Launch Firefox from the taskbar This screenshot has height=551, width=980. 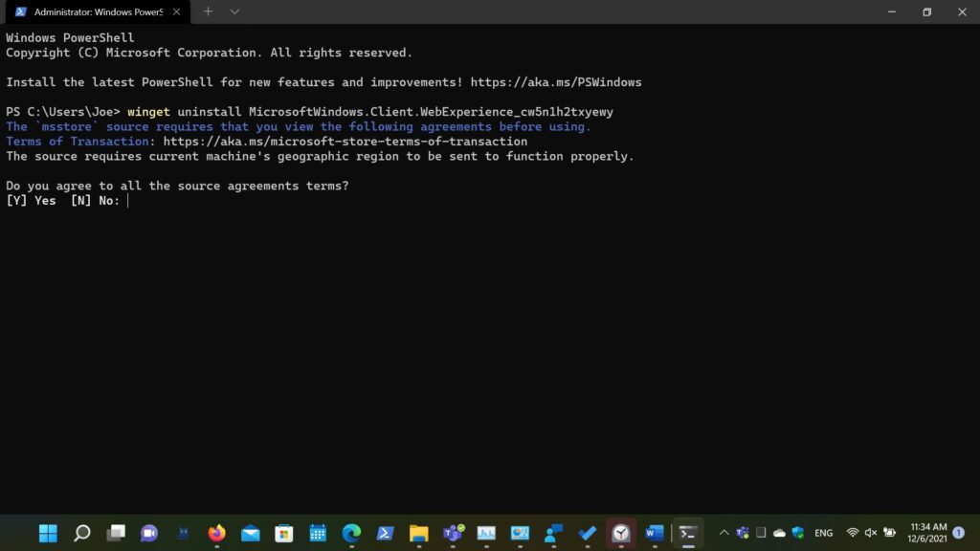click(x=216, y=533)
